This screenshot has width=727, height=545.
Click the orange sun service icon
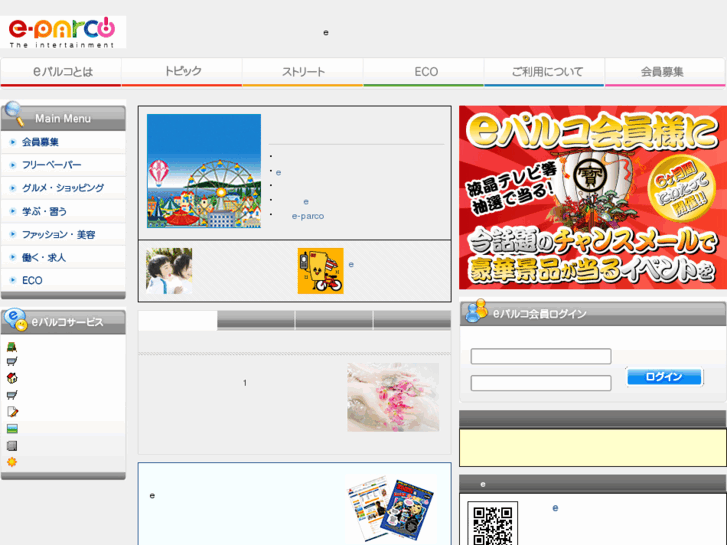pos(12,462)
